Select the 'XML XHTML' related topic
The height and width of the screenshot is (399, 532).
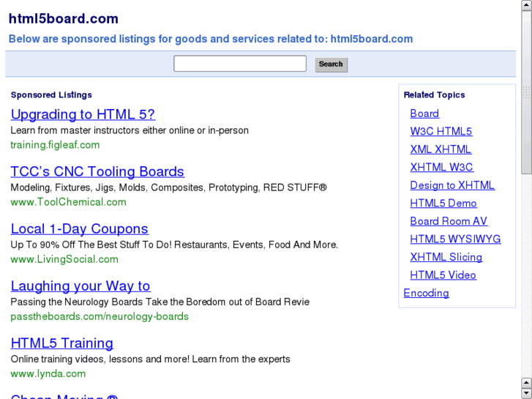[441, 149]
